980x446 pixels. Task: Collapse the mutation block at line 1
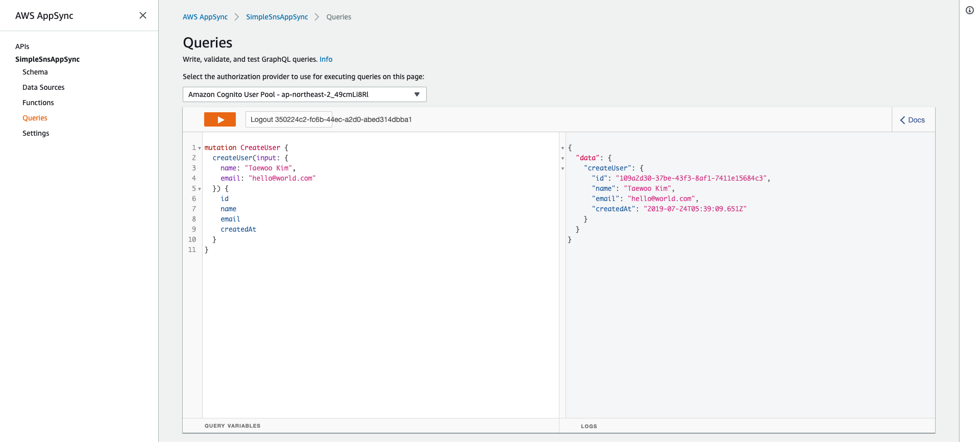(200, 148)
